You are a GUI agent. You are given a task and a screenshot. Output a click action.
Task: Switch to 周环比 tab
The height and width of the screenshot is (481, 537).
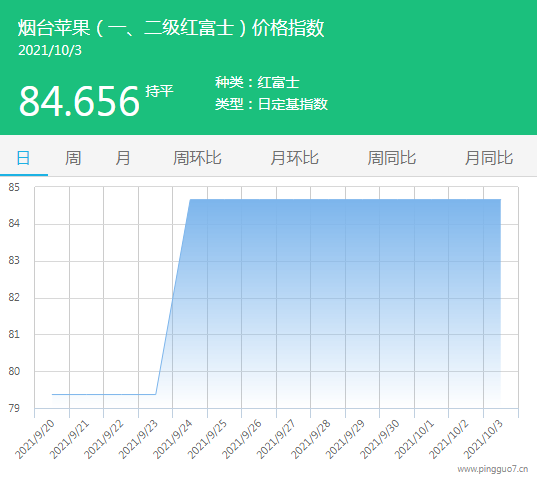coord(197,158)
